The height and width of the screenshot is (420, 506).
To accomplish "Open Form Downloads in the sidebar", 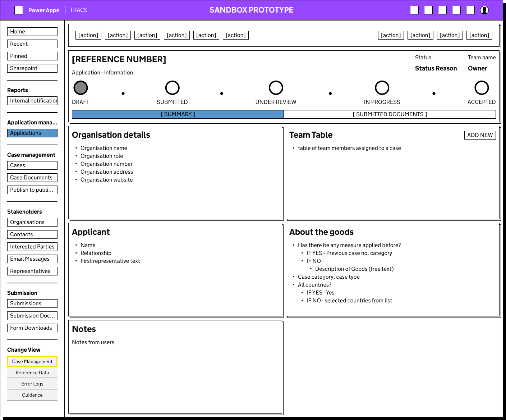I will (32, 328).
